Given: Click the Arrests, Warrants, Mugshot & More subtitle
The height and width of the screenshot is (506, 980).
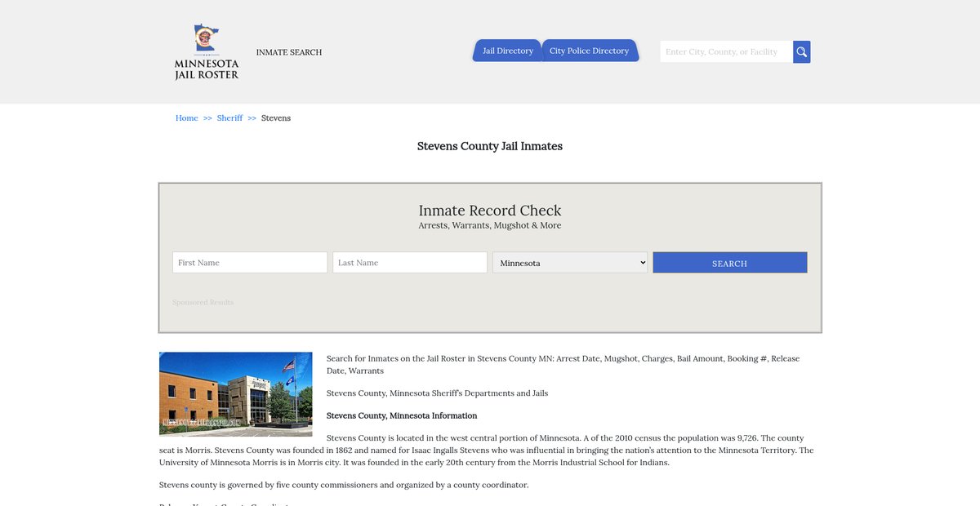Looking at the screenshot, I should [x=490, y=226].
